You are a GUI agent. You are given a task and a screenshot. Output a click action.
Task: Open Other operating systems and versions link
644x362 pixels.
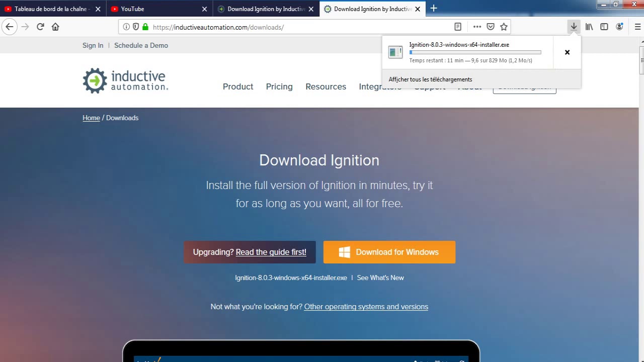[x=366, y=307]
